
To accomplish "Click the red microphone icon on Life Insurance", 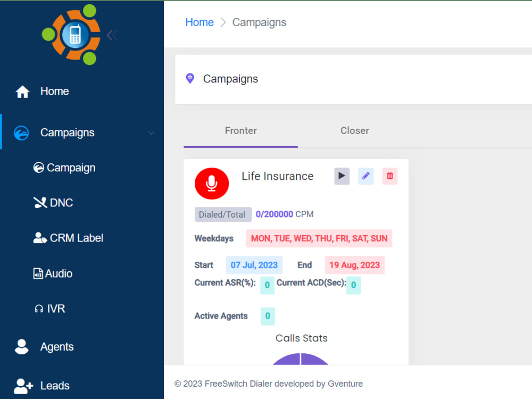I will click(x=212, y=183).
